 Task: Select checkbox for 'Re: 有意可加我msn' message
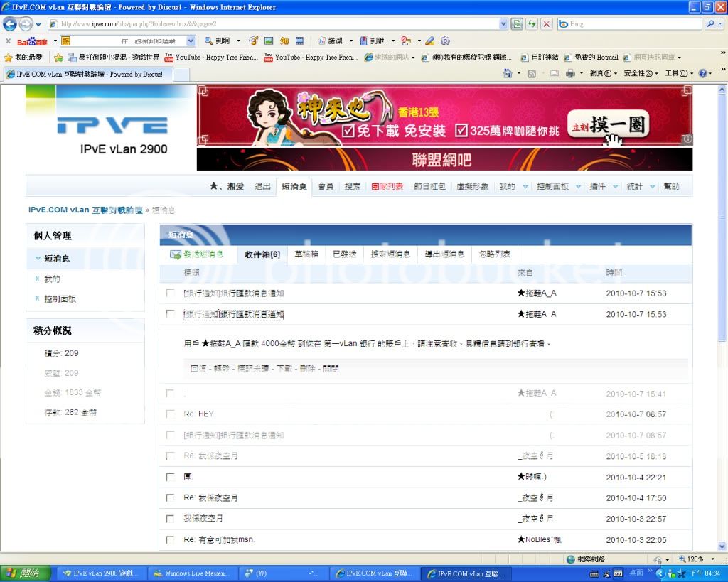170,539
